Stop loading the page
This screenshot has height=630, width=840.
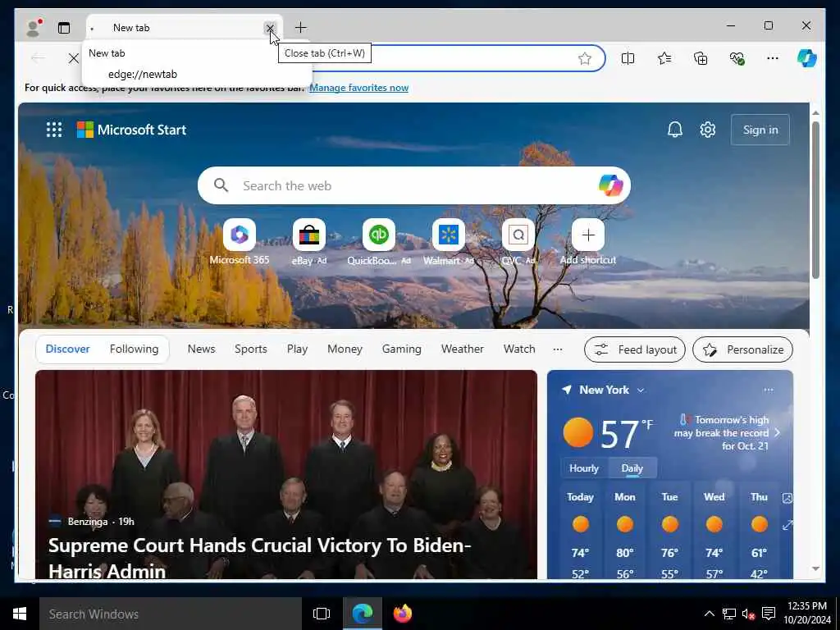click(74, 58)
